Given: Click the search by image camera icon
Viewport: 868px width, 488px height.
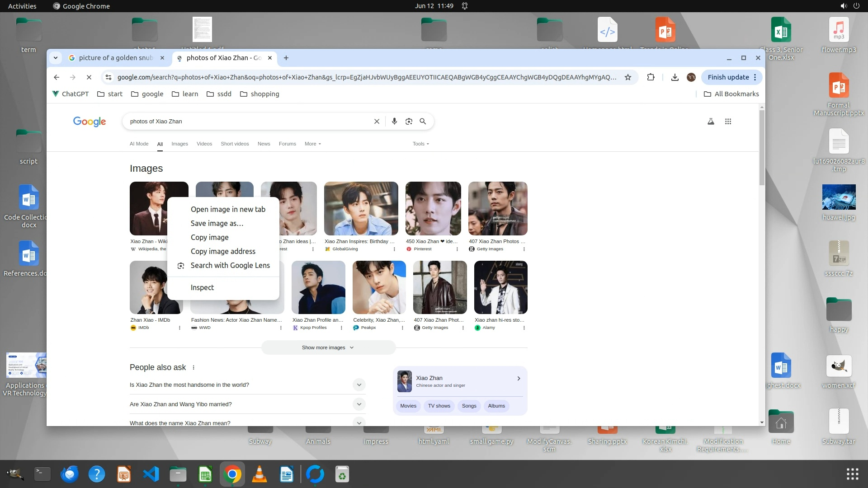Looking at the screenshot, I should click(409, 121).
